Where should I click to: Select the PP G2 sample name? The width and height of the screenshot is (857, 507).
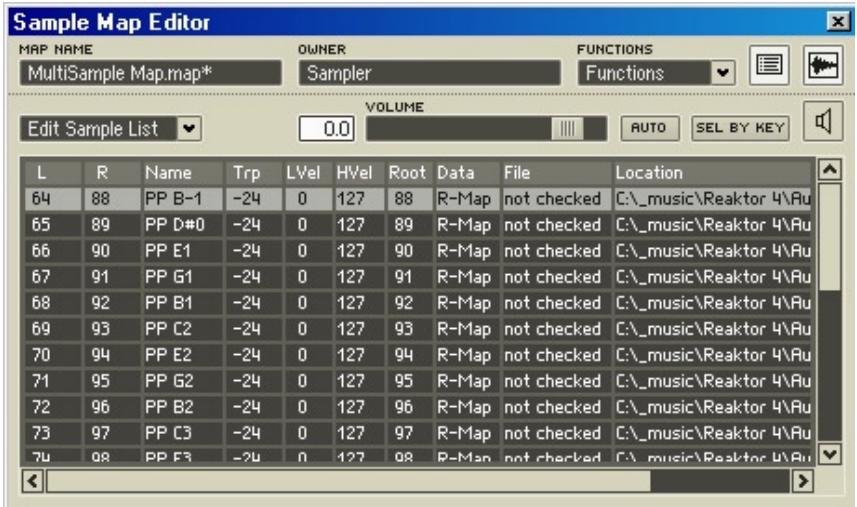point(182,381)
